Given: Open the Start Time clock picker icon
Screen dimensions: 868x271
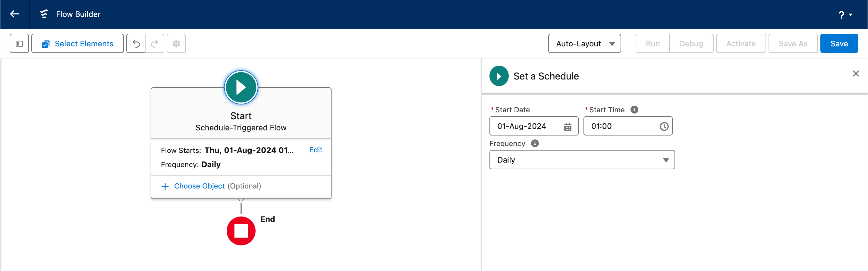Looking at the screenshot, I should coord(664,126).
